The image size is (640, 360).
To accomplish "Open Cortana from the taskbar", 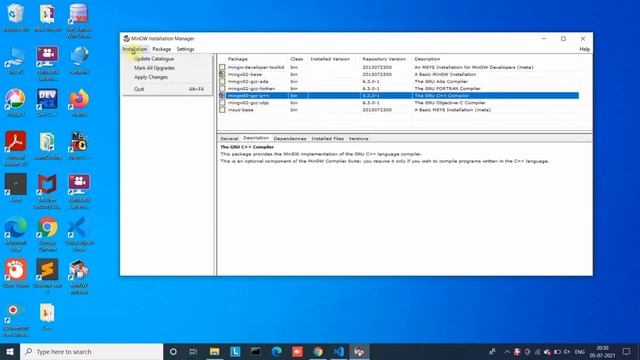I will [173, 351].
